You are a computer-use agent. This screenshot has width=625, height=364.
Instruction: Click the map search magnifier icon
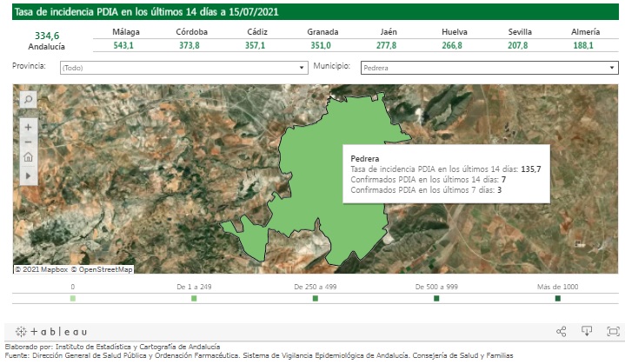[28, 100]
